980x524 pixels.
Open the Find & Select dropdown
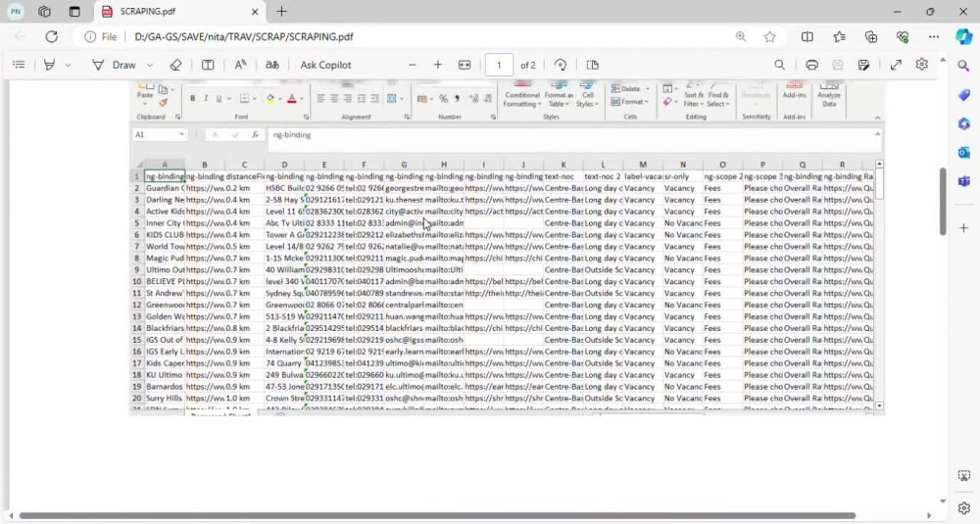718,94
